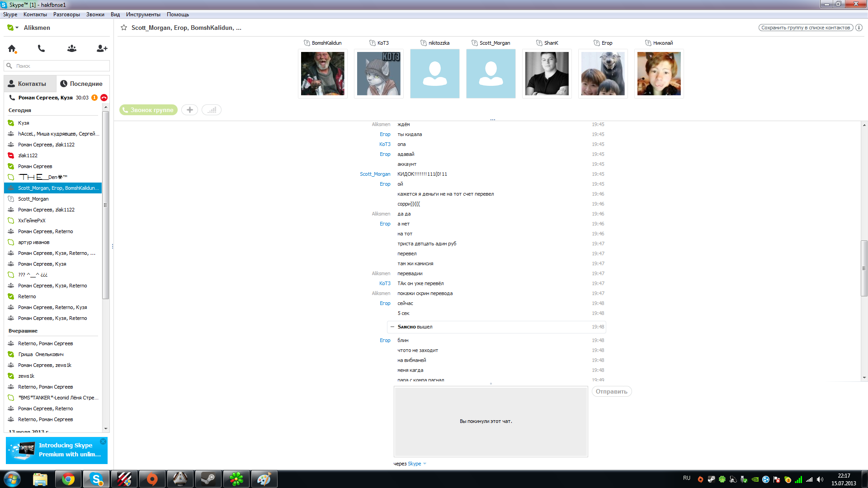The image size is (868, 488).
Task: Click the Introducing Skype Premium banner
Action: (57, 450)
